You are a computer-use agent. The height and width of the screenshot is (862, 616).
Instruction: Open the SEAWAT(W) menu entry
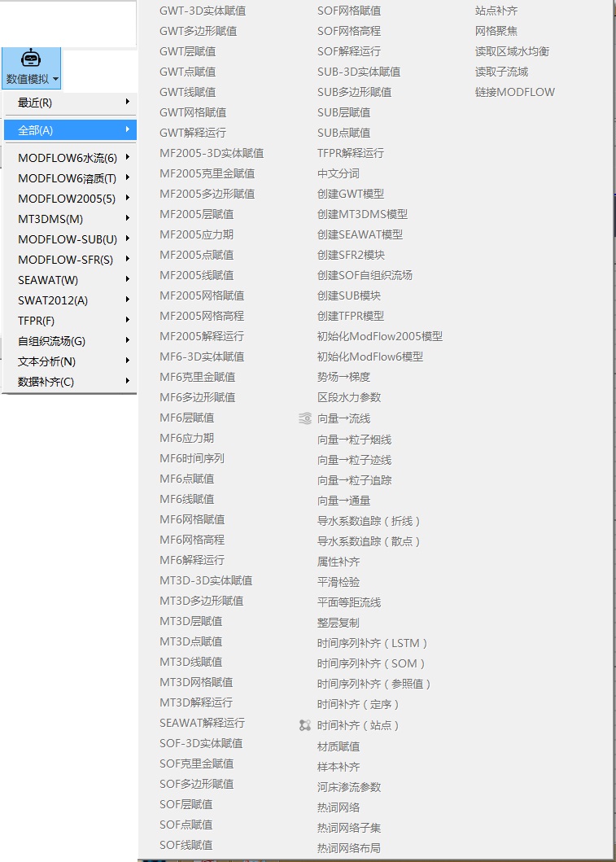pos(70,280)
